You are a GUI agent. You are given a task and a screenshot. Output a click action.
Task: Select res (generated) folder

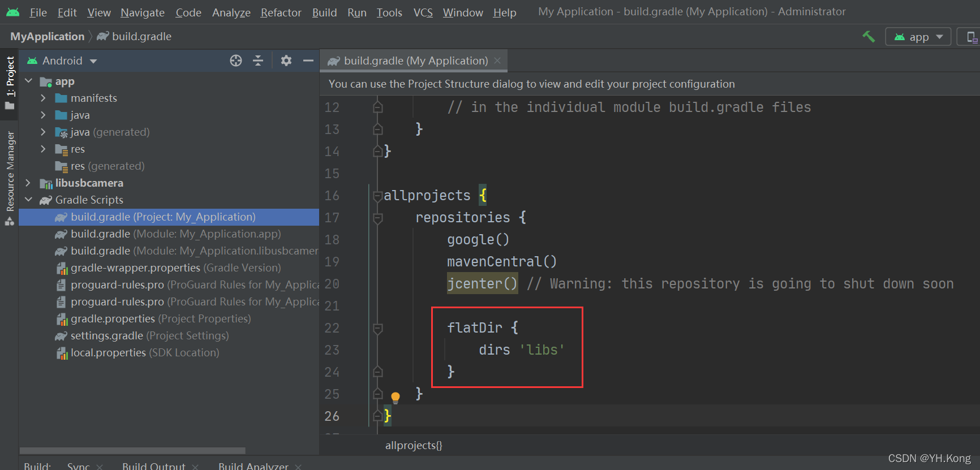[100, 166]
